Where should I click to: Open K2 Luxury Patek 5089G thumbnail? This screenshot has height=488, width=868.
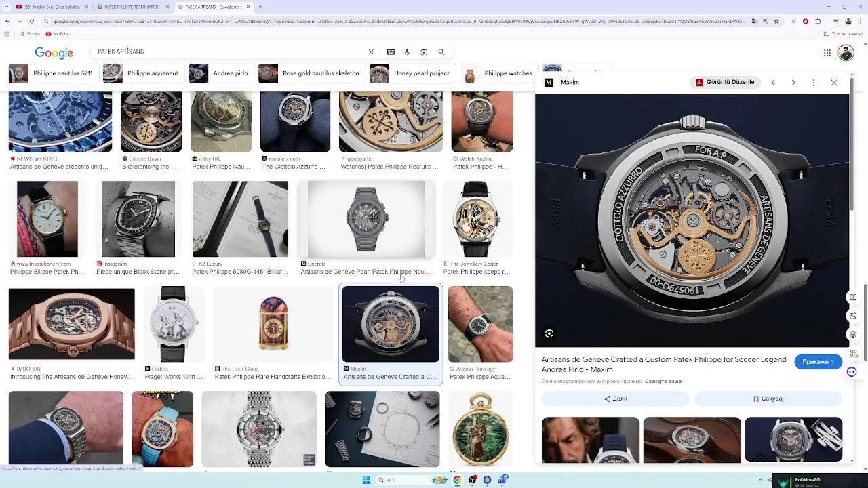click(x=240, y=220)
